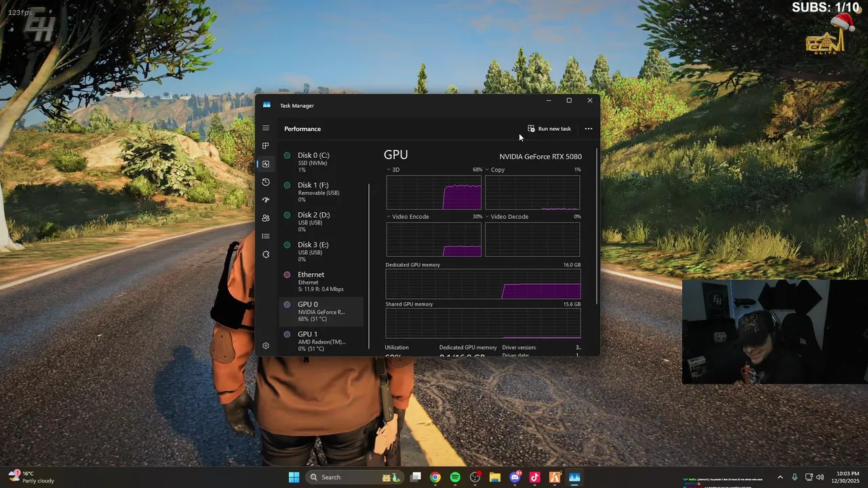
Task: Click the 16.0 GB dedicated memory value
Action: 572,265
